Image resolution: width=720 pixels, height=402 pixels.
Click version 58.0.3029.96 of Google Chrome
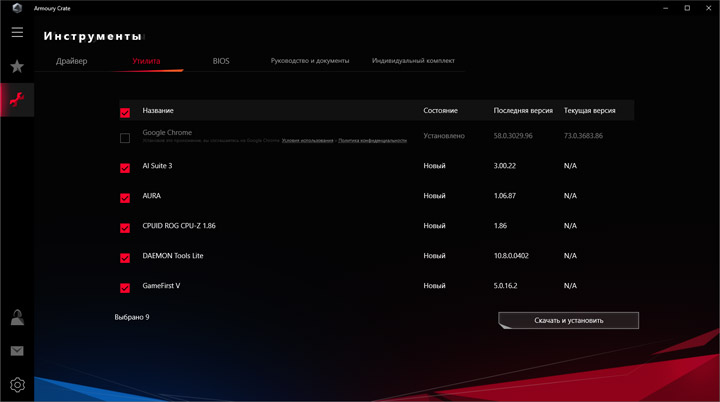(x=513, y=136)
